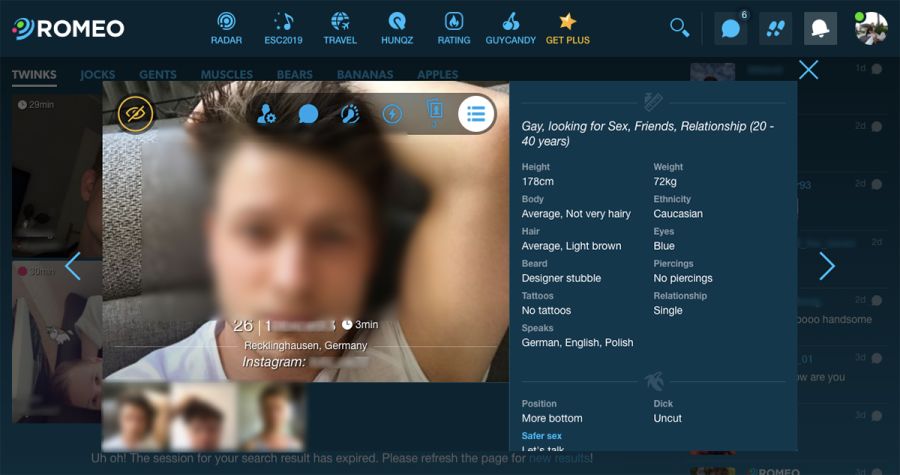Toggle the profile details list button

[x=476, y=114]
